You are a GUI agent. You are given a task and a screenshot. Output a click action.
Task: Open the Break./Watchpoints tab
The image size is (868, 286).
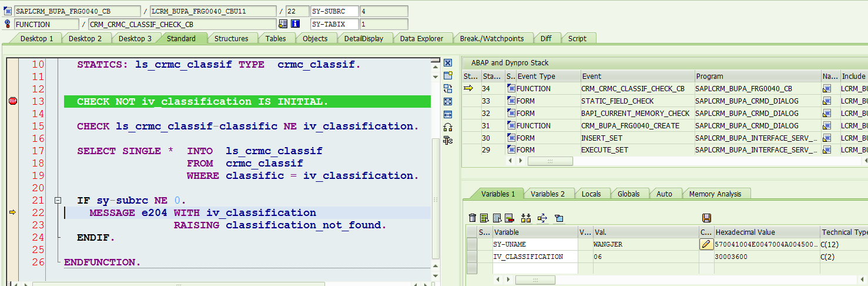tap(492, 38)
